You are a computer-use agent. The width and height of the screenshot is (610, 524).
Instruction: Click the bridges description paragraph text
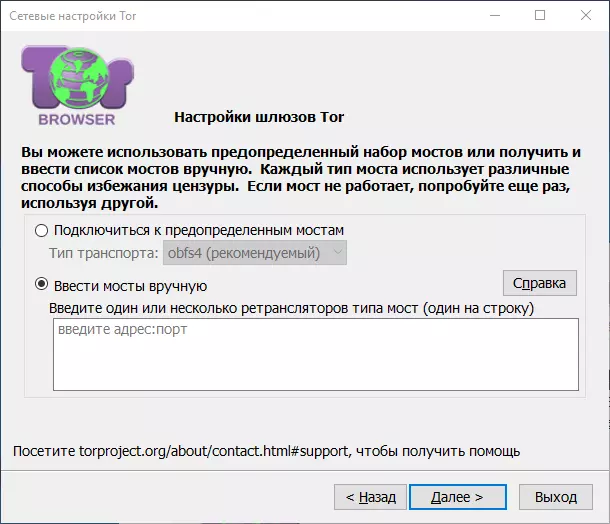300,177
